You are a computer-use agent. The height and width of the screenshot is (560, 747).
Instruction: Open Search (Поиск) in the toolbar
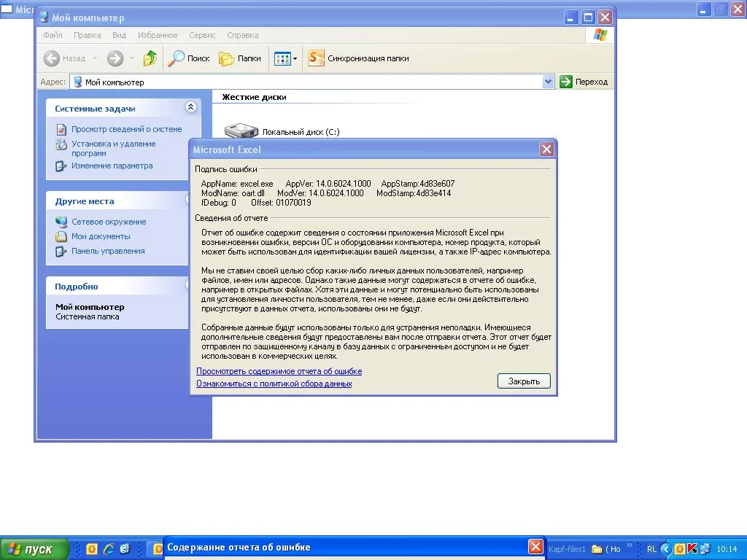pos(189,58)
